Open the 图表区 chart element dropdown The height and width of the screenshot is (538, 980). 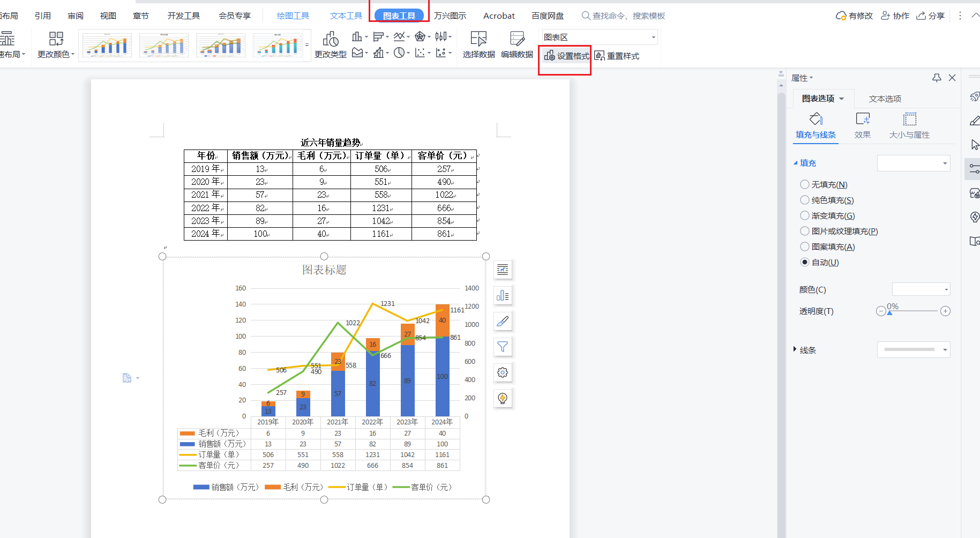600,37
